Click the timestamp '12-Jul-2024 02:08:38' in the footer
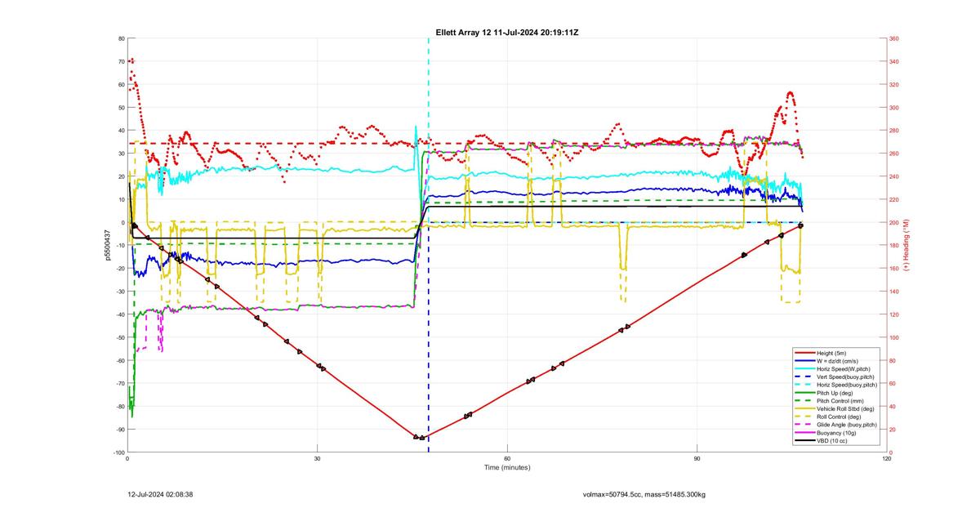 [x=160, y=494]
